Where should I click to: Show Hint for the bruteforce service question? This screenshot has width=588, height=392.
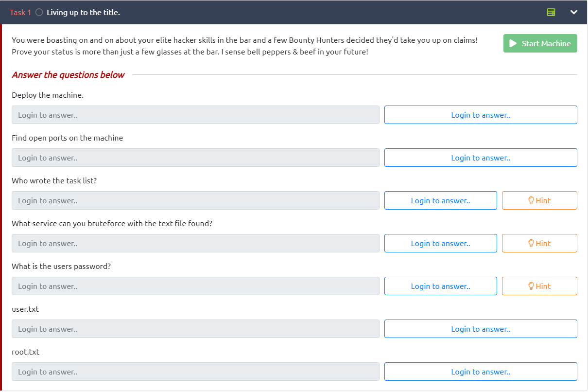[539, 243]
